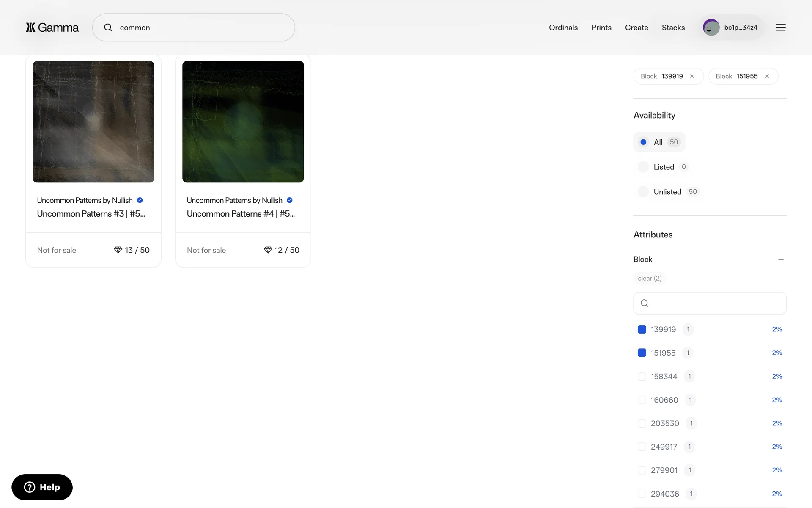Click the wallet avatar icon
The height and width of the screenshot is (508, 812).
[x=711, y=28]
